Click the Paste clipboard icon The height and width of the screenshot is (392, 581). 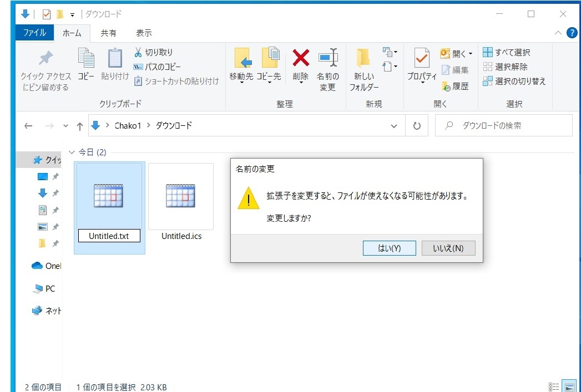pos(115,58)
